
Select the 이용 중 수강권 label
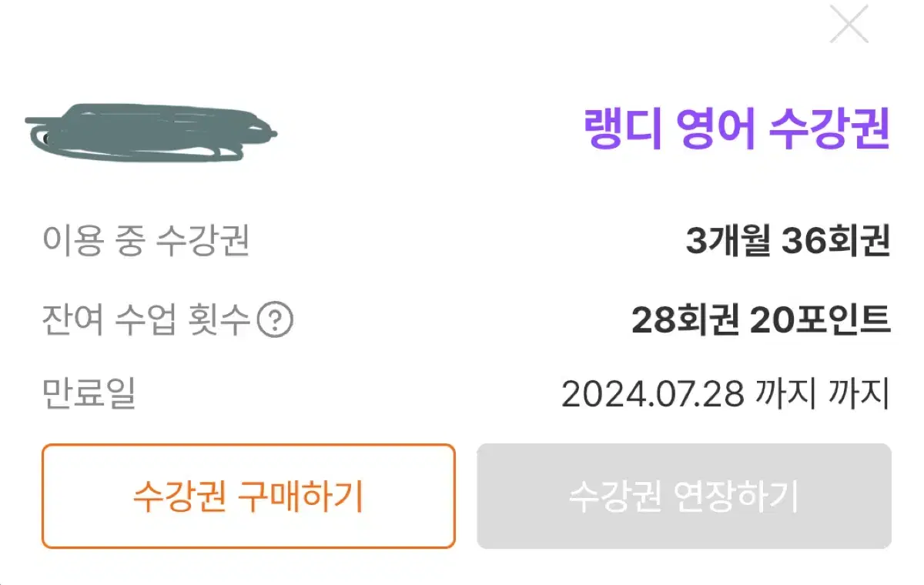point(146,241)
